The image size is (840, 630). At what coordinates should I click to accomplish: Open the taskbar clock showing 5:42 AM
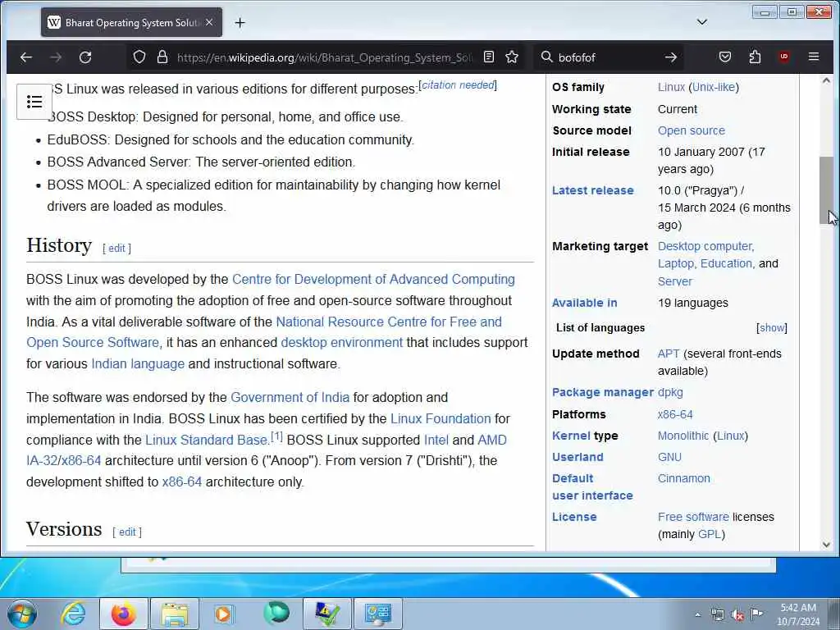(x=798, y=614)
